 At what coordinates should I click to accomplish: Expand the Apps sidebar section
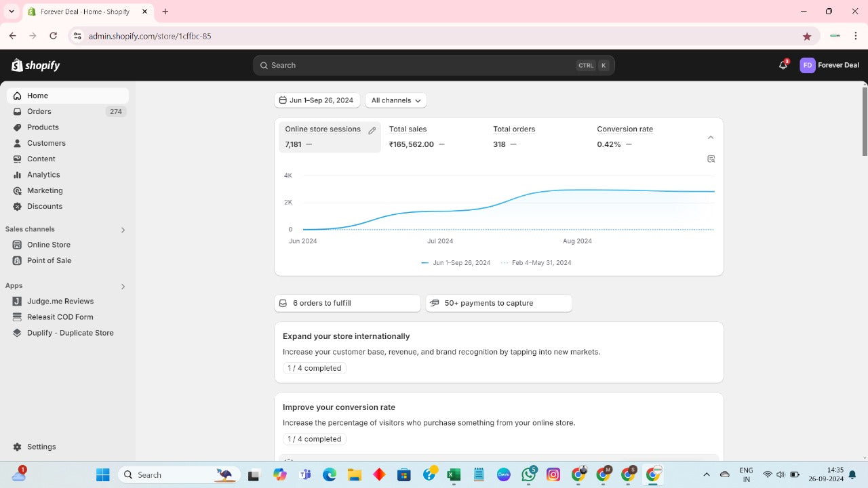(x=123, y=286)
